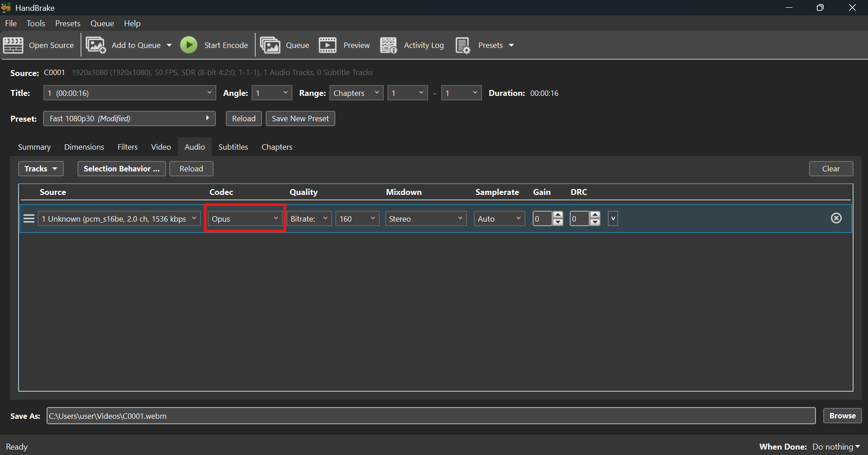Click the Reload button beside the Preset selector
This screenshot has width=868, height=455.
244,118
